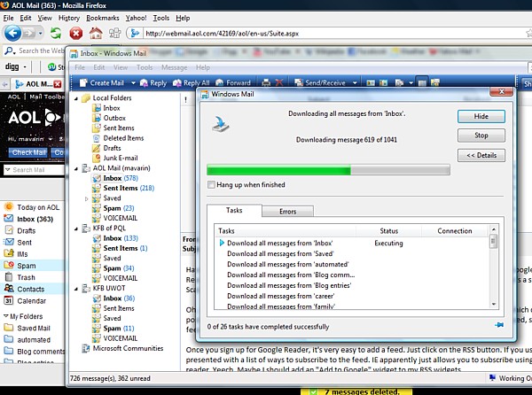Select KFB UWOT Spam (11) folder
The height and width of the screenshot is (395, 532).
pos(113,329)
